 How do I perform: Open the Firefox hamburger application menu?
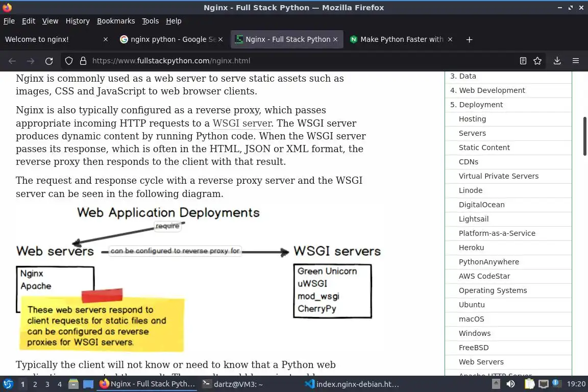tap(576, 61)
